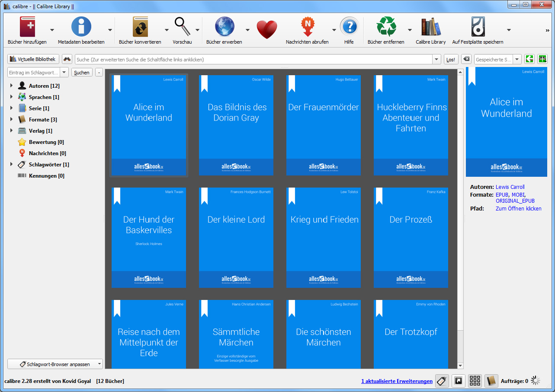Click the large cover in details panel
Screen dimensions: 555x392
[x=507, y=122]
